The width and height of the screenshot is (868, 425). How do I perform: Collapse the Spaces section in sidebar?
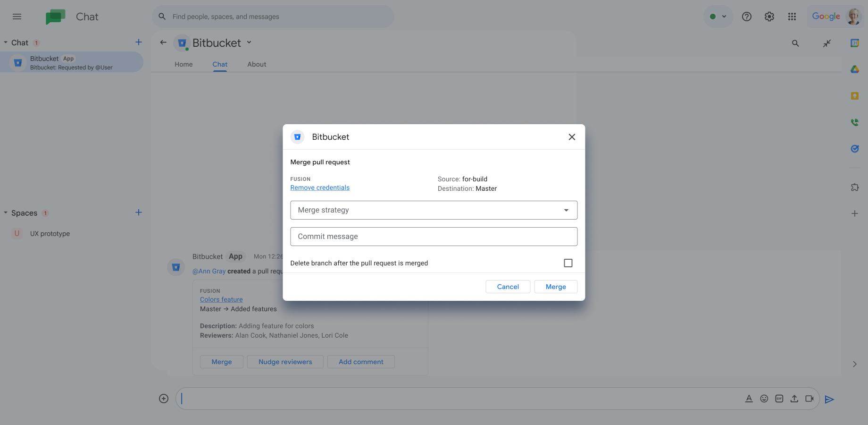tap(6, 213)
